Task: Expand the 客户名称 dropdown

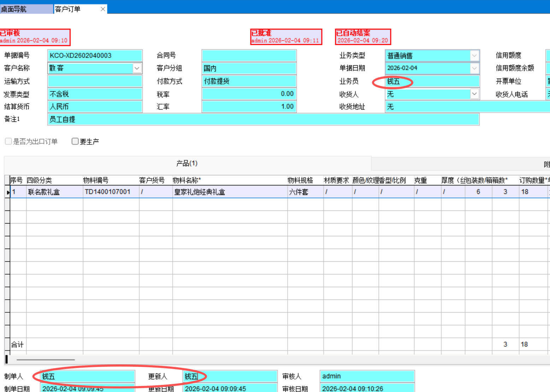Action: tap(137, 68)
